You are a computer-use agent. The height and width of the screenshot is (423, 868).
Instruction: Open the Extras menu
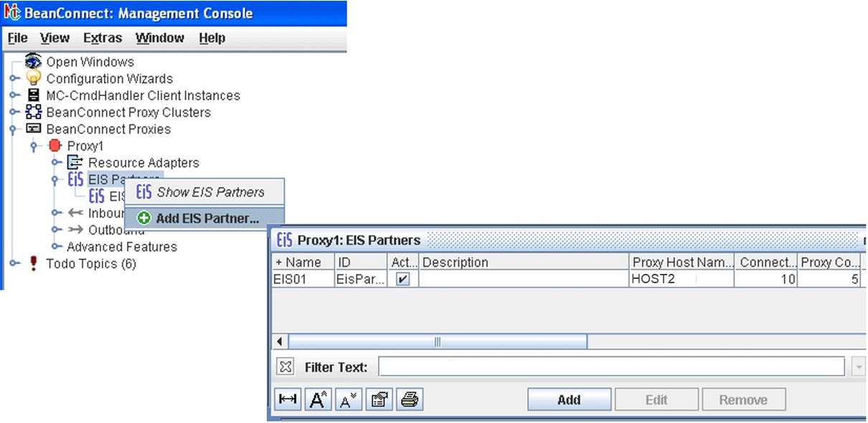coord(103,38)
